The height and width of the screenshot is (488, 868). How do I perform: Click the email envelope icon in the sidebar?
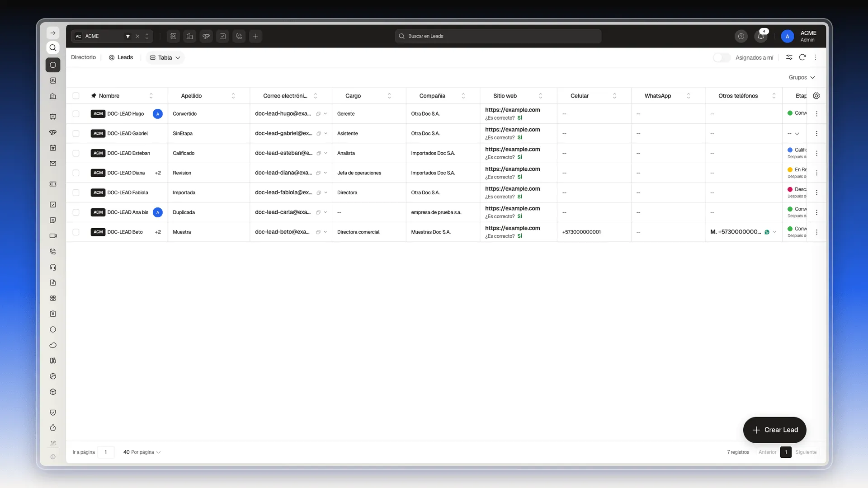tap(53, 164)
